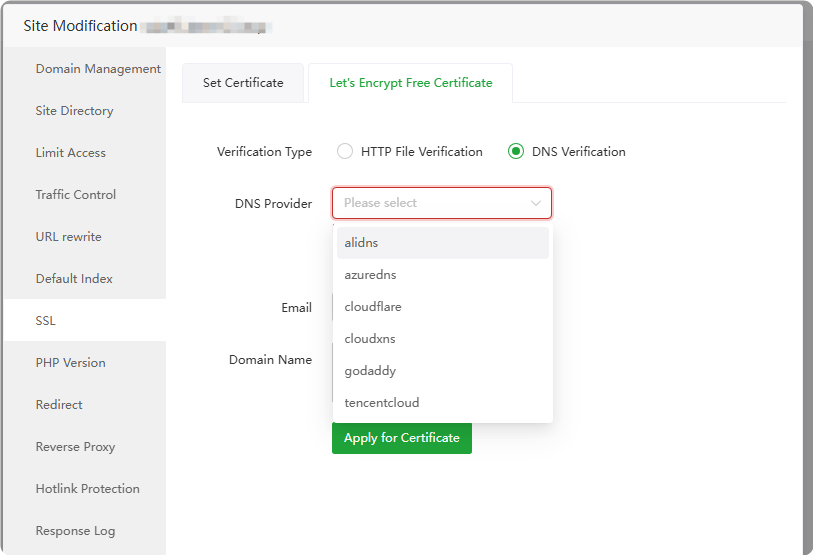
Task: Open Limit Access menu item
Action: [71, 153]
